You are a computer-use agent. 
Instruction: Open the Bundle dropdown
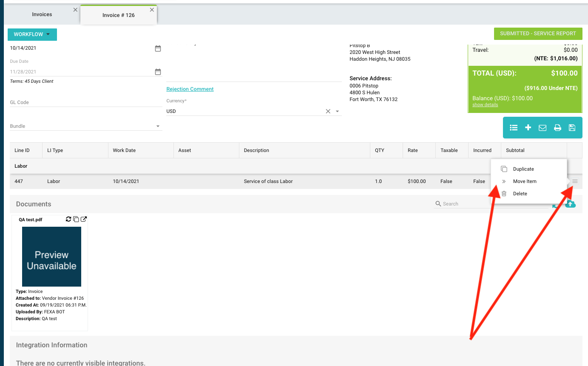158,127
